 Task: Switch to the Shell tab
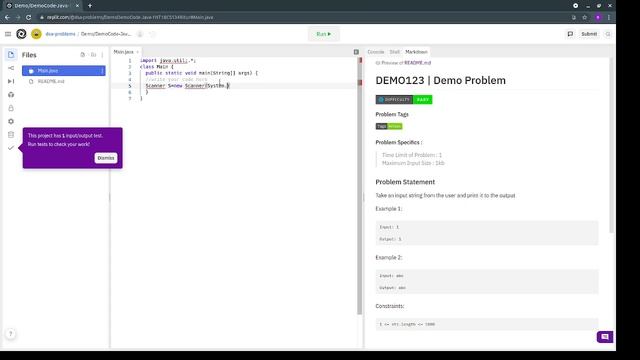(x=394, y=52)
